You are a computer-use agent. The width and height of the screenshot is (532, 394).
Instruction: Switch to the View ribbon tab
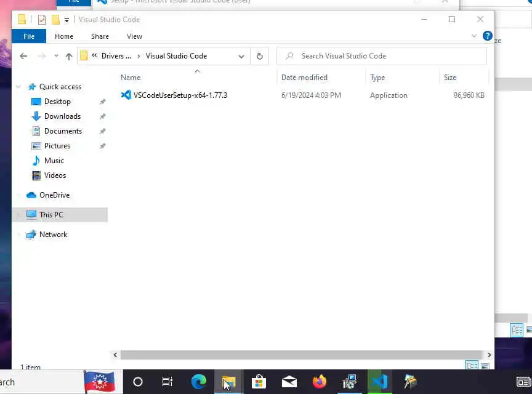point(134,36)
